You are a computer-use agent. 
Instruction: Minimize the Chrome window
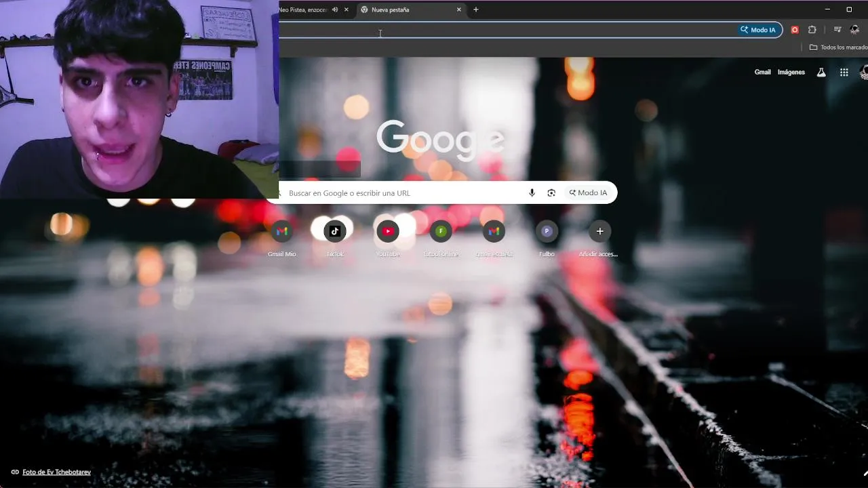827,9
